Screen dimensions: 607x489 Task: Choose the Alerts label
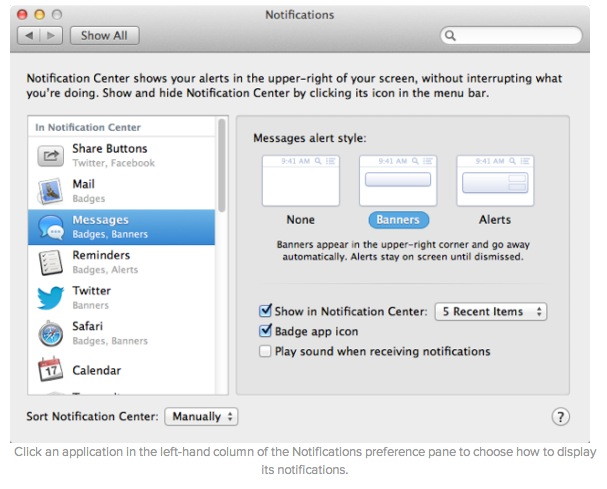(x=495, y=220)
